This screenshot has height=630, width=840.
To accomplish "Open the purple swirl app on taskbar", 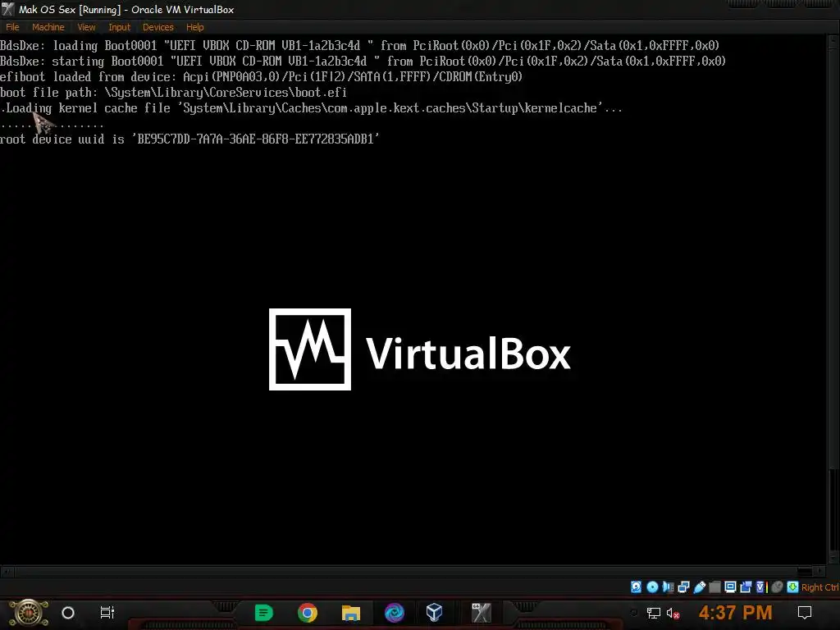I will tap(395, 612).
